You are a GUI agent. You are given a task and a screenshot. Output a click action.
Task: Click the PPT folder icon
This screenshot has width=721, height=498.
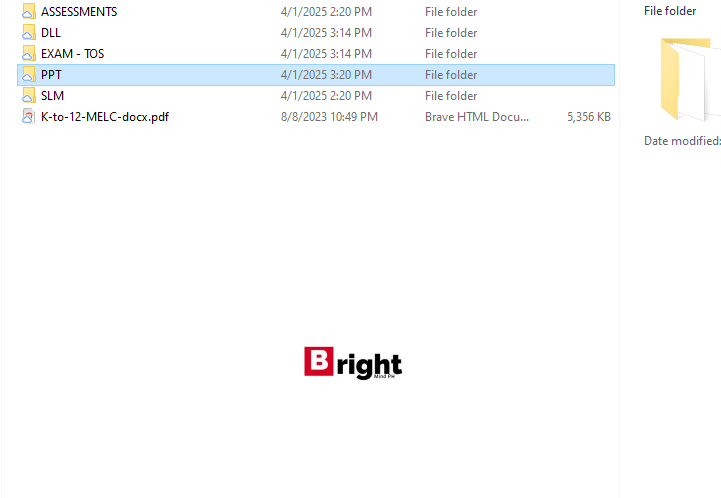(28, 75)
